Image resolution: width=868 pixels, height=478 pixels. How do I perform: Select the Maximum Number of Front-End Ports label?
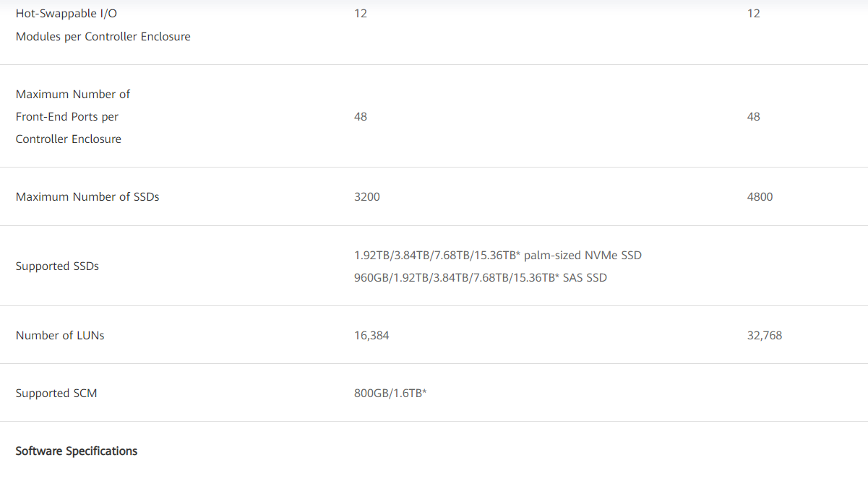73,94
